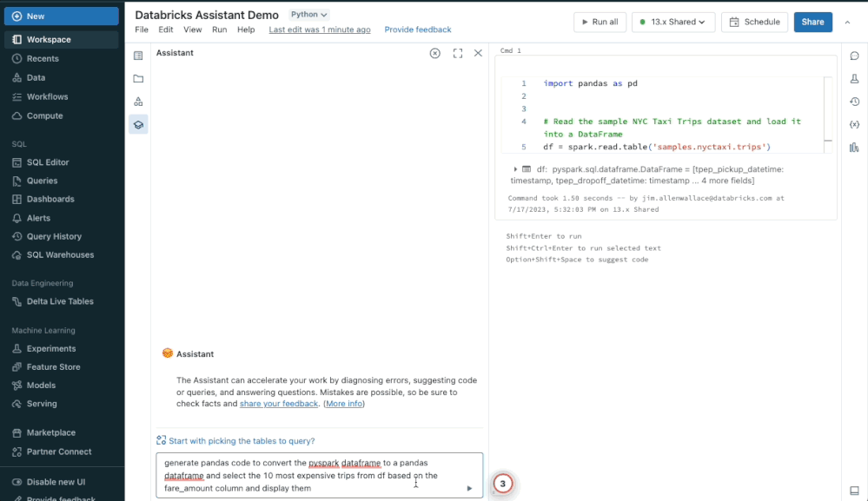Open the Run menu

219,30
